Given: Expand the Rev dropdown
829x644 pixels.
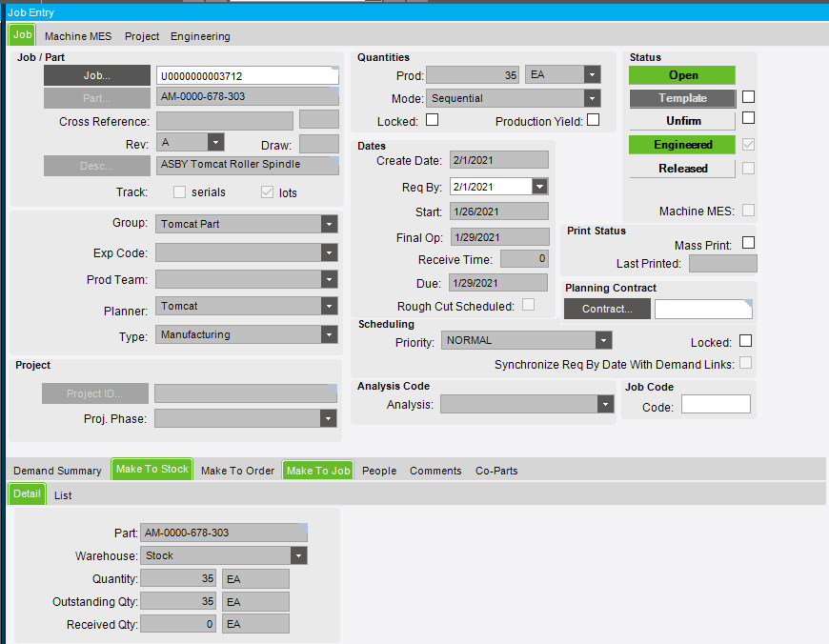Looking at the screenshot, I should click(x=215, y=142).
